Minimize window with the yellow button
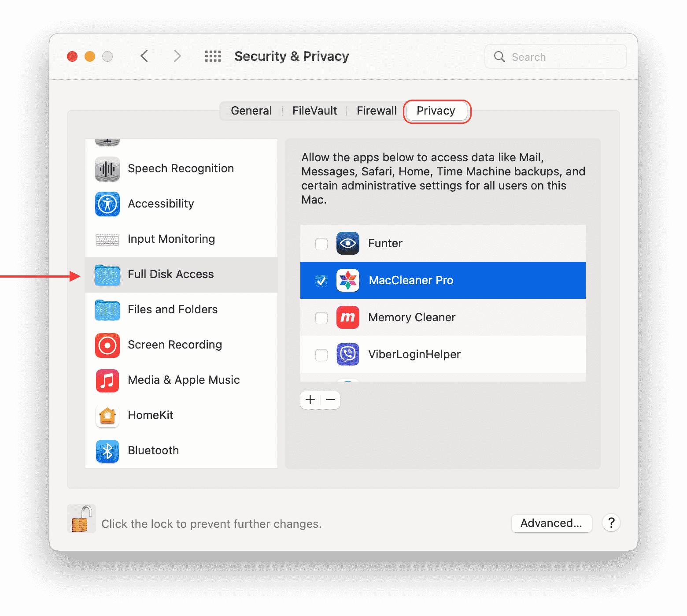This screenshot has height=616, width=687. pos(90,56)
